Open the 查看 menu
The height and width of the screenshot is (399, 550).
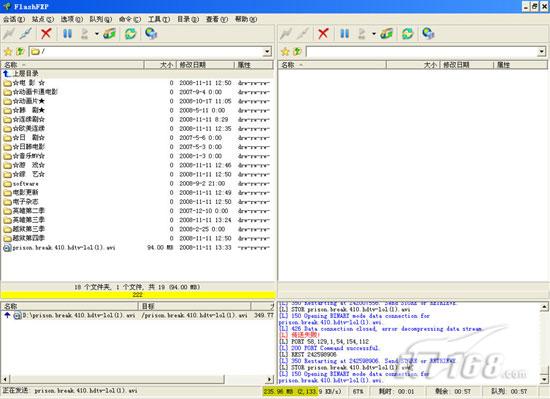click(217, 19)
